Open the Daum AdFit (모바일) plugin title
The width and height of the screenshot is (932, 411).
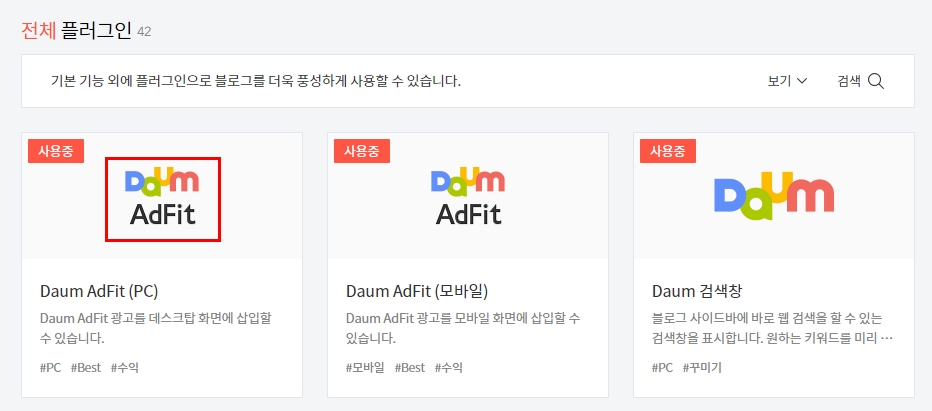point(417,292)
